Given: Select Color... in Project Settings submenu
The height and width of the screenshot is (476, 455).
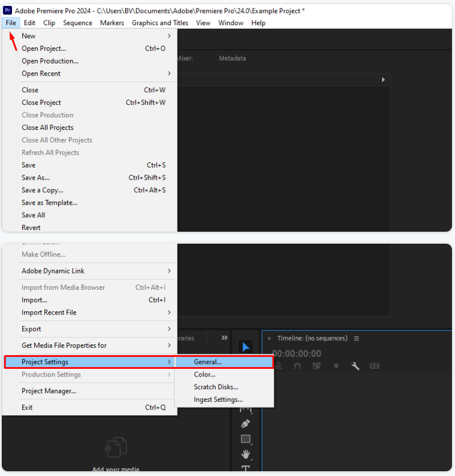Looking at the screenshot, I should tap(225, 374).
